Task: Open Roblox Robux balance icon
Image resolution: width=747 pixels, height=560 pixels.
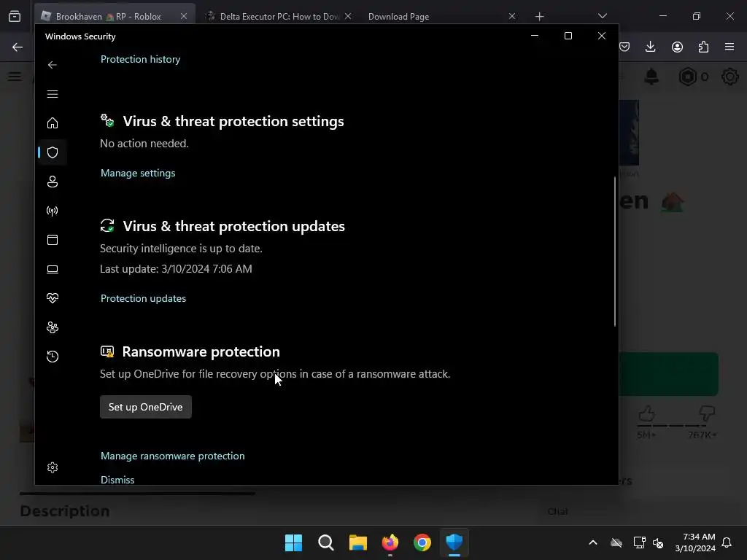Action: (687, 77)
